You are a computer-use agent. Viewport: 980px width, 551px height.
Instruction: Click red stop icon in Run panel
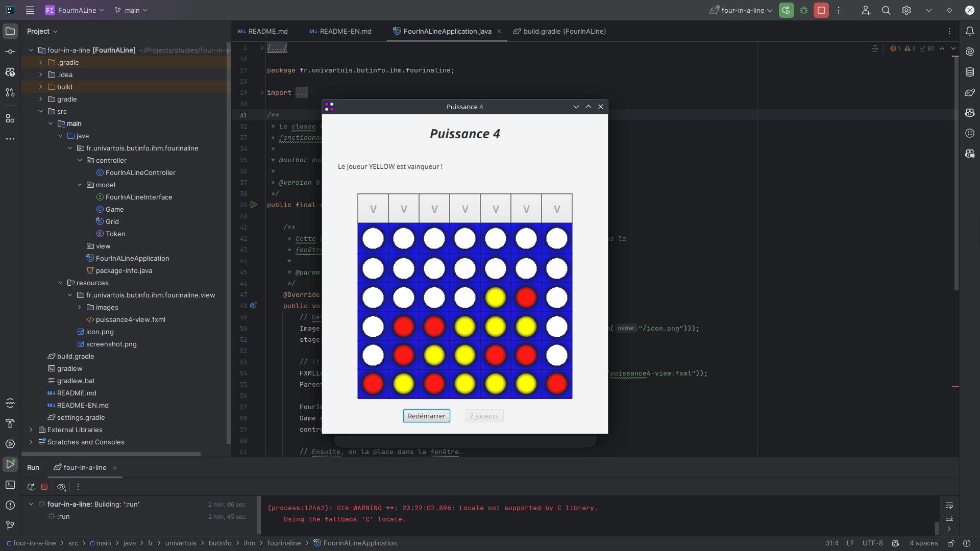point(44,487)
